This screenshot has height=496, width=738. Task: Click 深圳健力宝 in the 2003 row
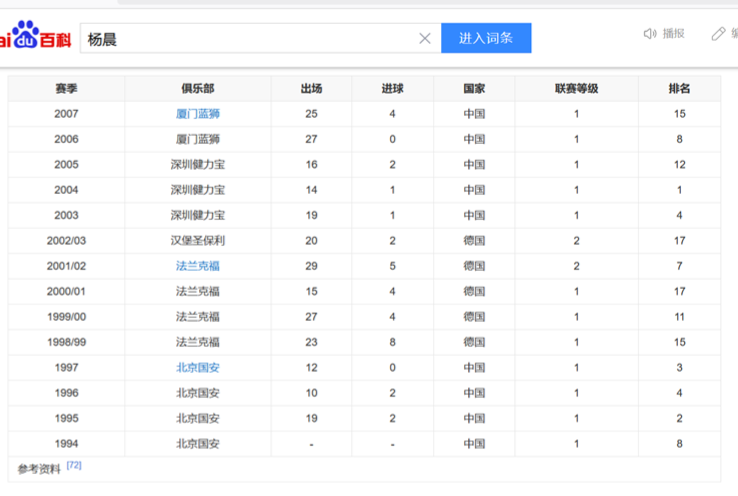198,216
